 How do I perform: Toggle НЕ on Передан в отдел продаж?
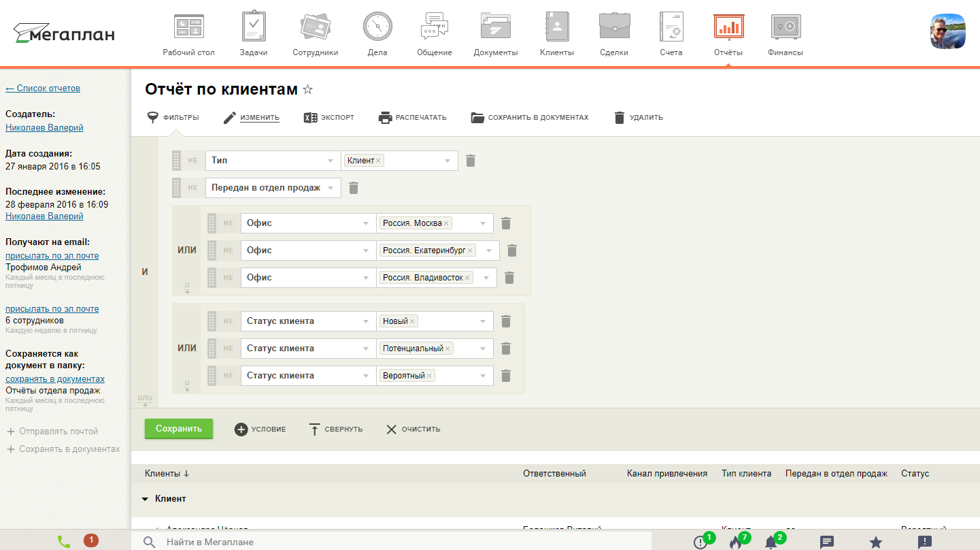193,188
